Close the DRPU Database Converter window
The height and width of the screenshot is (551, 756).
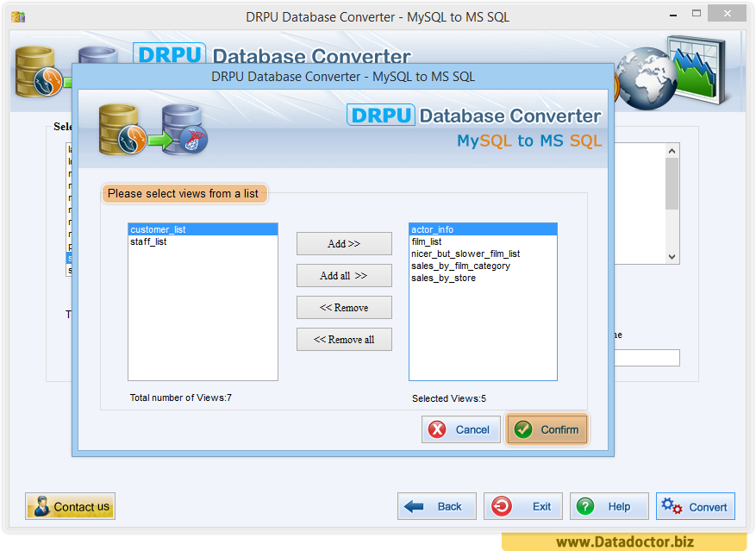(727, 14)
